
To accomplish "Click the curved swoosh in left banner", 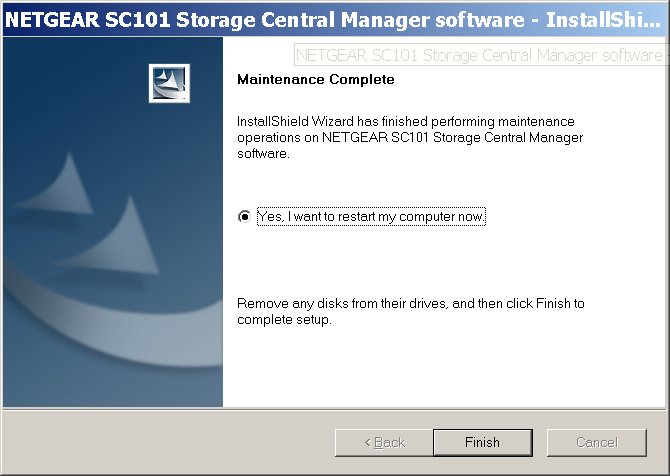I will 115,325.
